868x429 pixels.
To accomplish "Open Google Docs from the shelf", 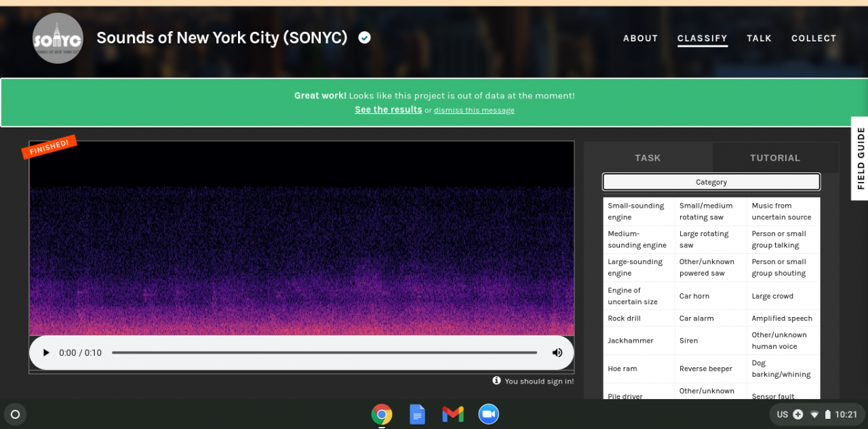I will (x=417, y=414).
